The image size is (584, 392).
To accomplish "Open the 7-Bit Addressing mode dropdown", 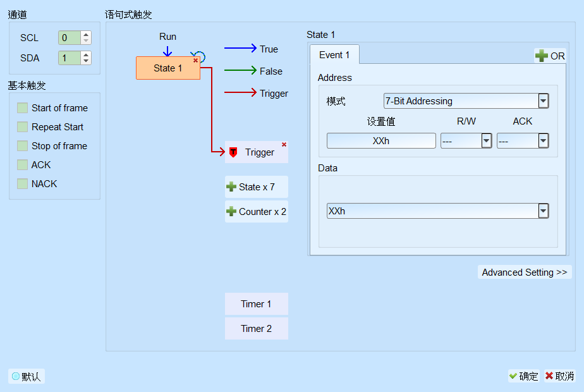I will (x=544, y=101).
